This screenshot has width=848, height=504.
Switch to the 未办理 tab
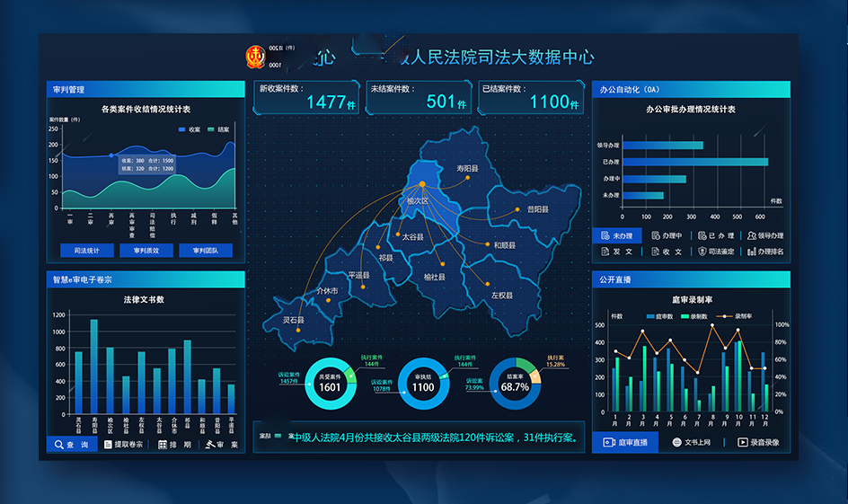pyautogui.click(x=617, y=235)
